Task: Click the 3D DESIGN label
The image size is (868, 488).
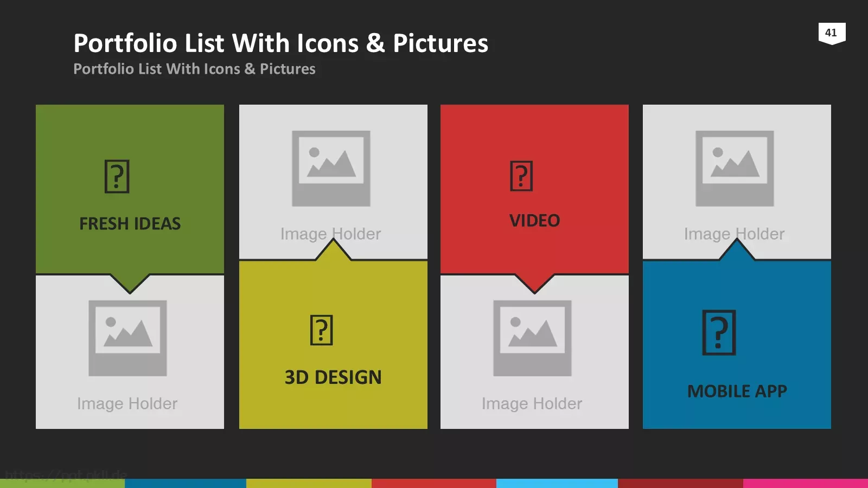Action: click(333, 377)
